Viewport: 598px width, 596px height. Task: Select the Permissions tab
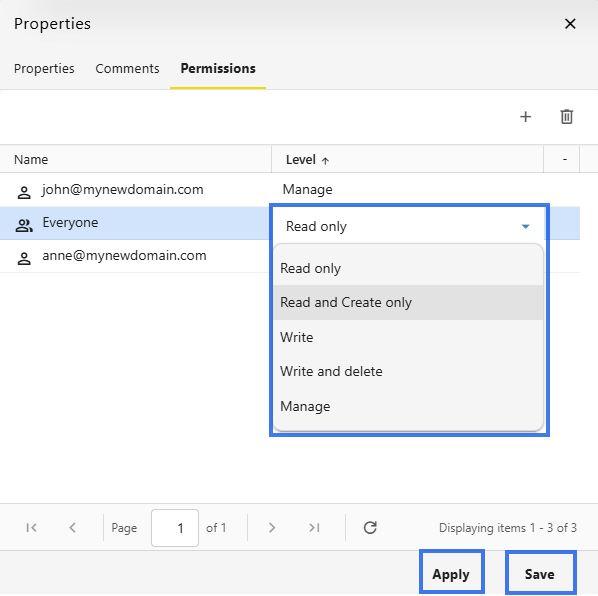click(x=218, y=69)
